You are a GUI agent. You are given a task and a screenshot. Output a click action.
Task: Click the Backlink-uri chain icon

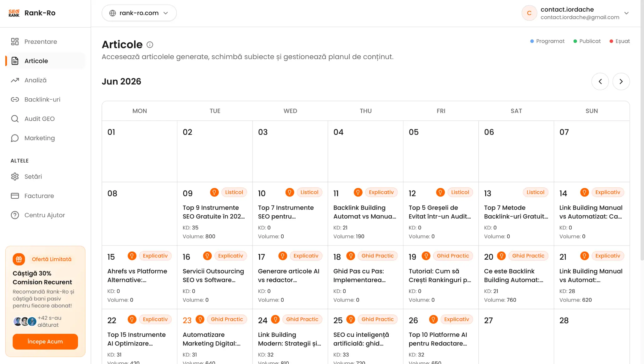click(x=15, y=99)
